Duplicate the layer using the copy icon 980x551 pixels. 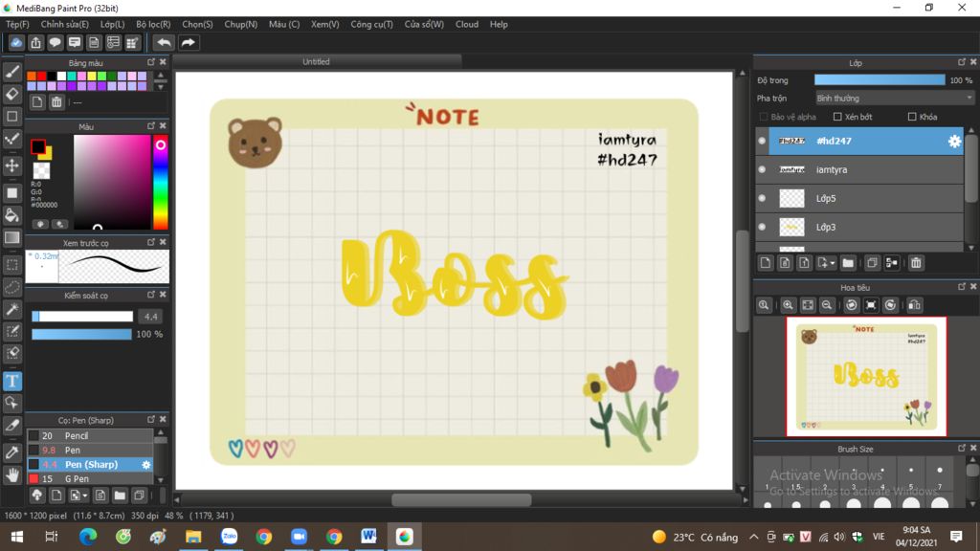point(872,263)
